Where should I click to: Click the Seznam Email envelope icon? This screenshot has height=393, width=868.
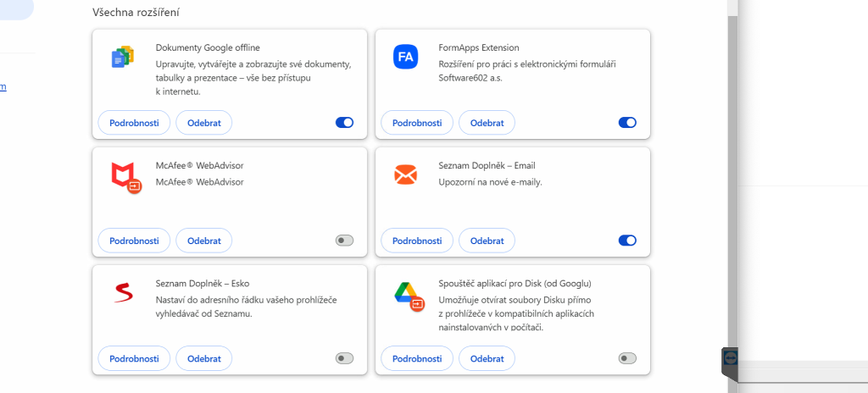pyautogui.click(x=406, y=174)
